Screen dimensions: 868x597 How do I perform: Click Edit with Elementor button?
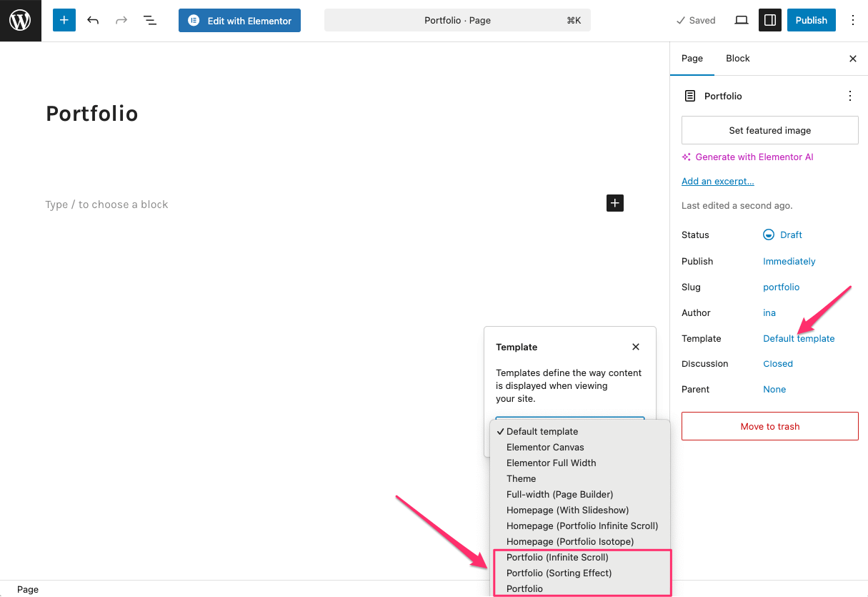[x=239, y=21]
